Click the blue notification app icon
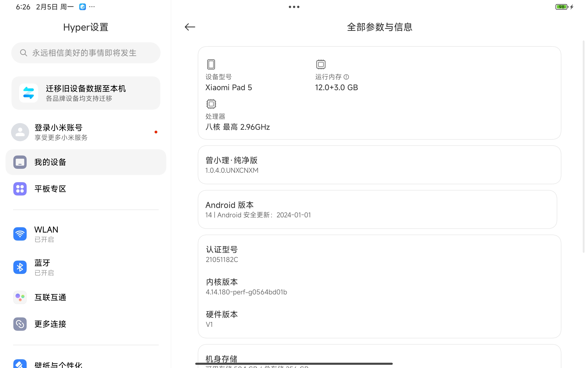This screenshot has width=588, height=368. point(82,7)
